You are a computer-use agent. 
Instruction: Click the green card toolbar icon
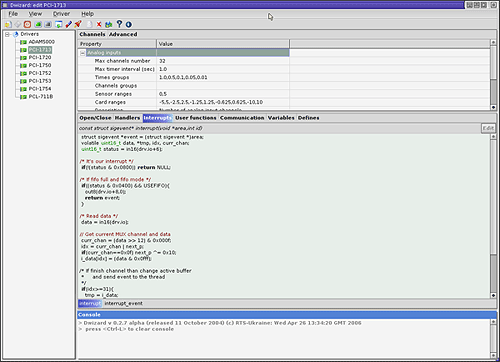click(x=38, y=24)
